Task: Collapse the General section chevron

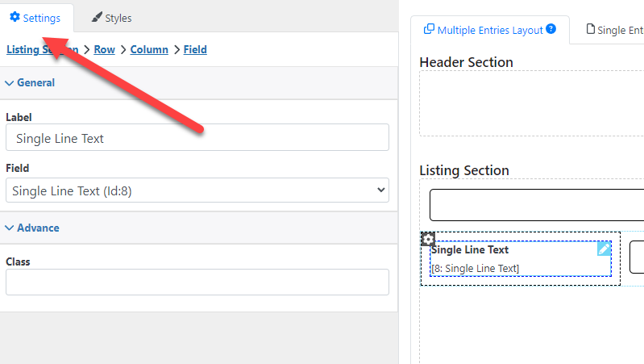Action: (x=9, y=82)
